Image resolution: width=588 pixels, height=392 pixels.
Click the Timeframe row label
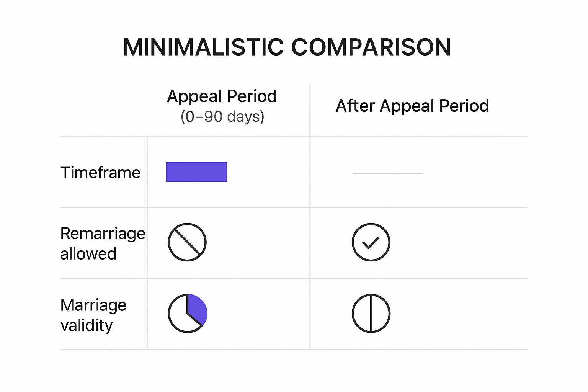pyautogui.click(x=101, y=173)
